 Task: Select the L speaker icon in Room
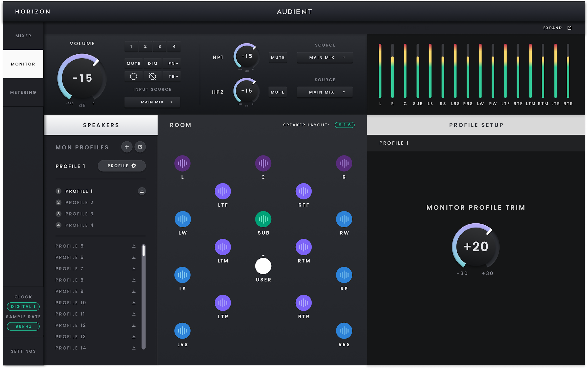182,163
